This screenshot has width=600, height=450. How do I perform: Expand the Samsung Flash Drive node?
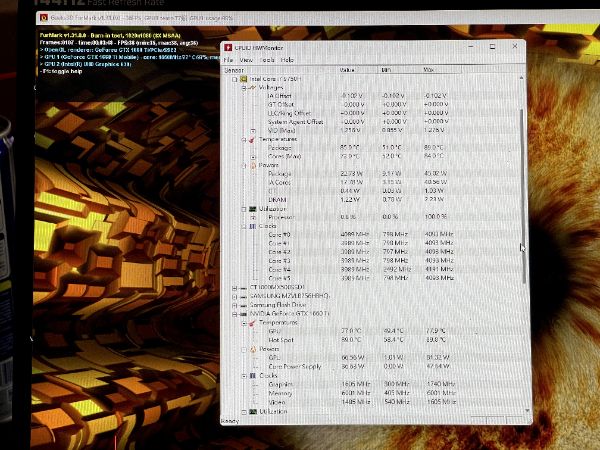pos(235,305)
